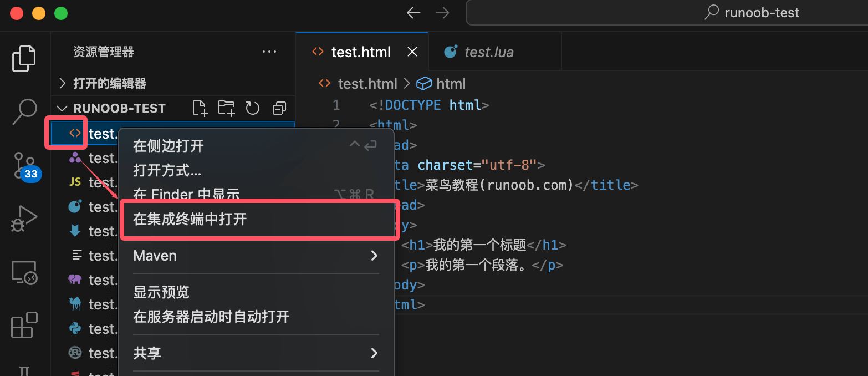Open Source Control view showing 33 changes
This screenshot has width=868, height=376.
coord(23,165)
